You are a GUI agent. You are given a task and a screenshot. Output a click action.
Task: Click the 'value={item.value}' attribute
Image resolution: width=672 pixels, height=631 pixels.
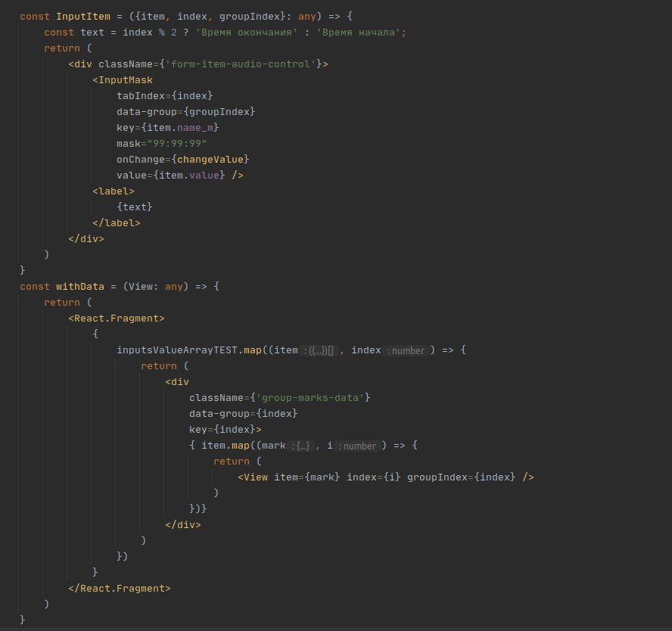(170, 176)
